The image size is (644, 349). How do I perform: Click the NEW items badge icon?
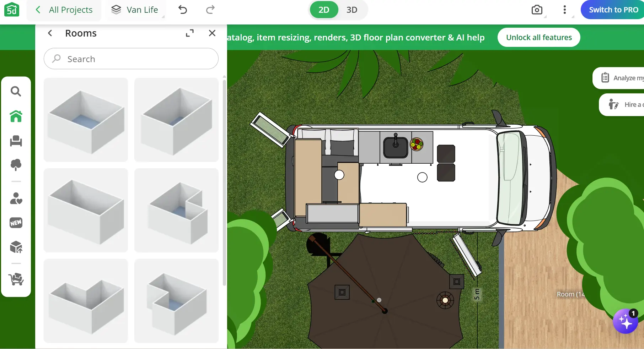point(16,223)
